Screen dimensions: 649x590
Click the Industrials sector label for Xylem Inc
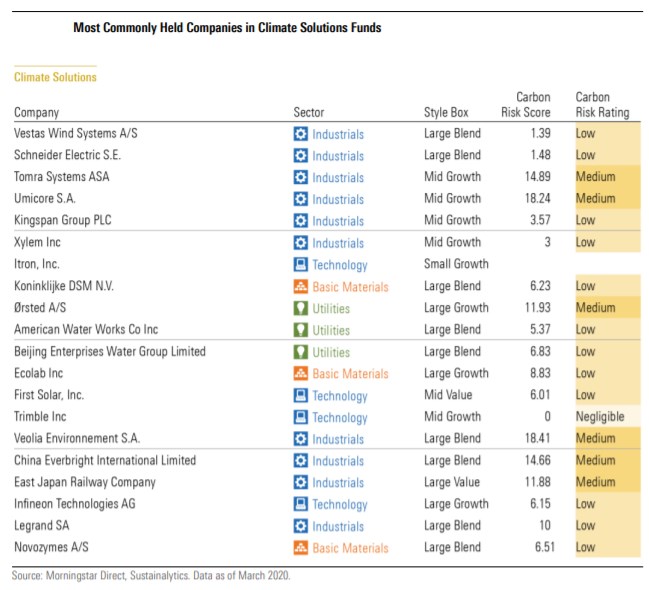click(x=338, y=243)
